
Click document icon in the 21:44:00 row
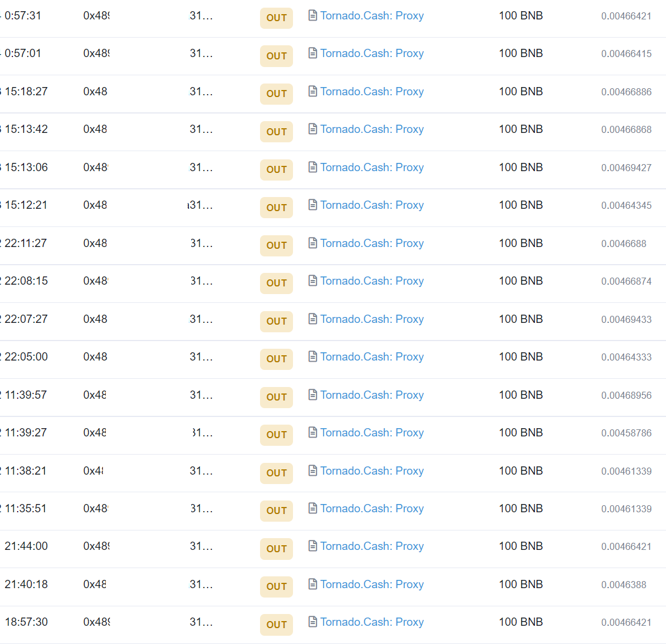313,546
